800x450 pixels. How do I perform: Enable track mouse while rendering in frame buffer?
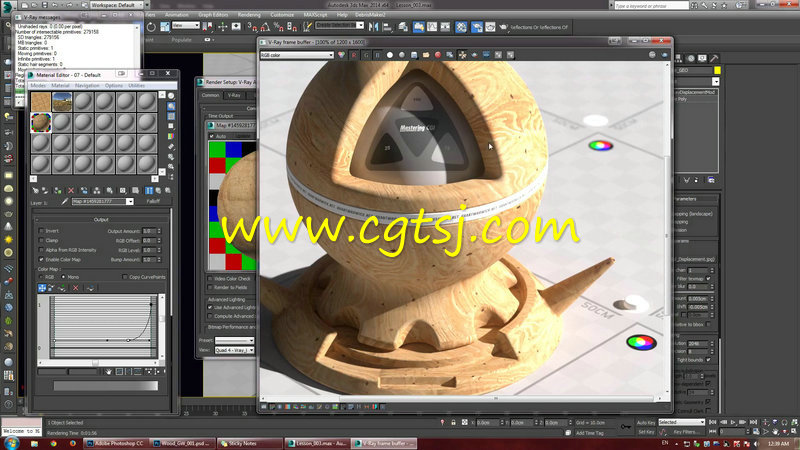click(462, 55)
